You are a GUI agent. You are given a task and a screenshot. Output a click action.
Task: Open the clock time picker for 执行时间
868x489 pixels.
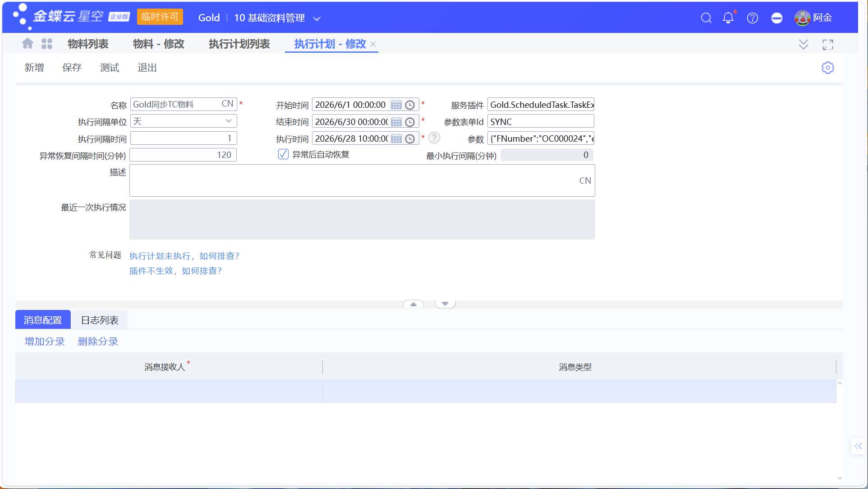[410, 138]
